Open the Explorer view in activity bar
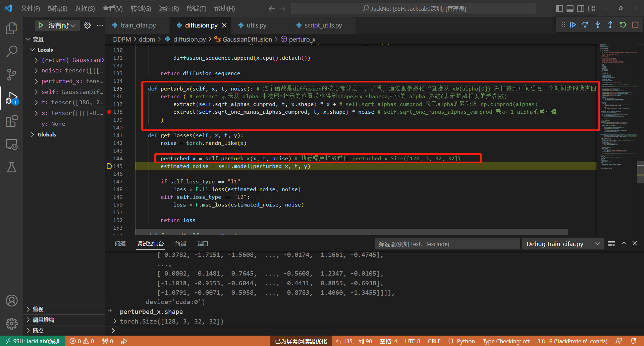 tap(11, 28)
